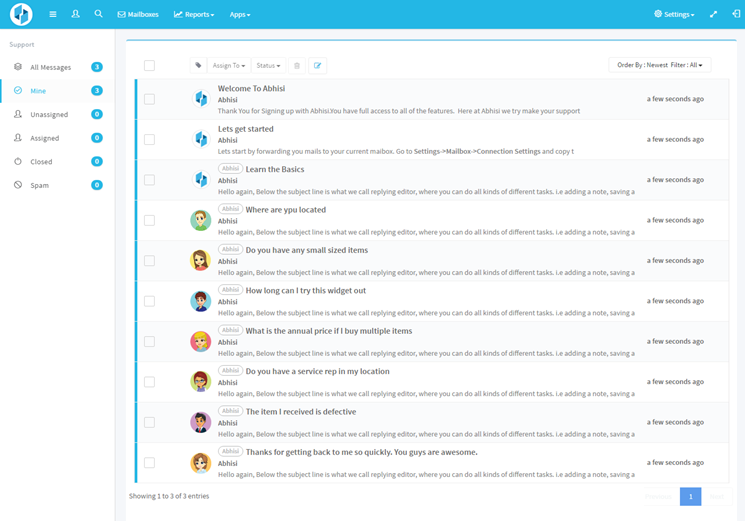Screen dimensions: 745x521
Task: Click the Abhisi logo in top bar
Action: pos(21,14)
